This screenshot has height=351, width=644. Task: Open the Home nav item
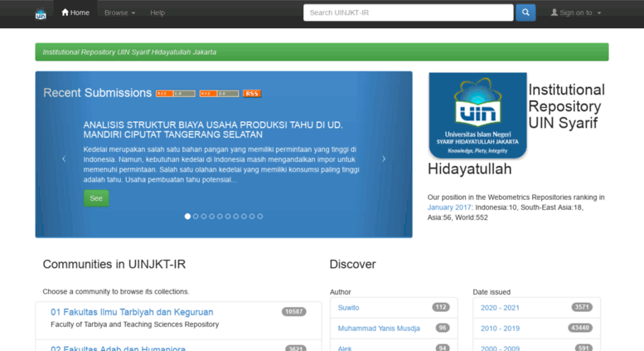[75, 12]
